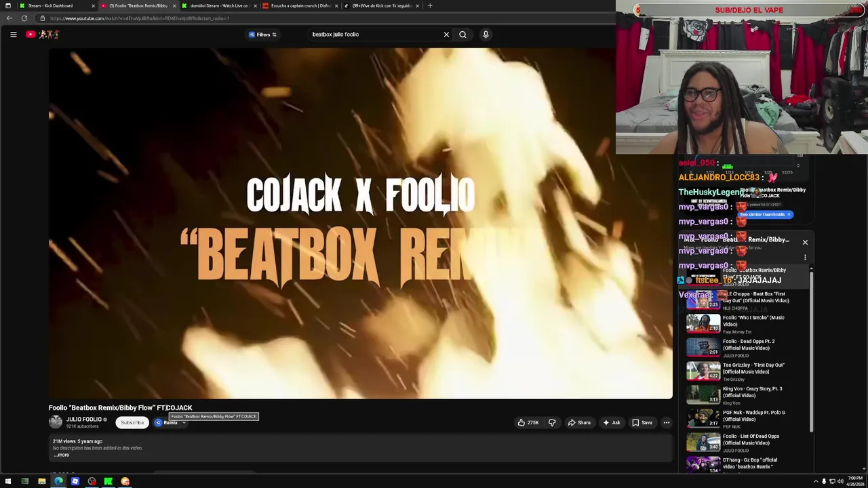This screenshot has width=868, height=488.
Task: Click the video player area
Action: [360, 224]
